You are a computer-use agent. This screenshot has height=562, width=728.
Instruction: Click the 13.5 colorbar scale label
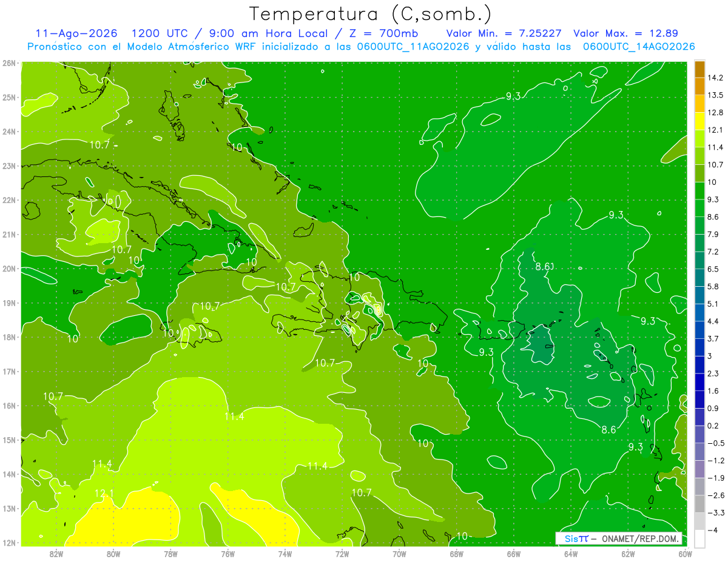click(716, 95)
